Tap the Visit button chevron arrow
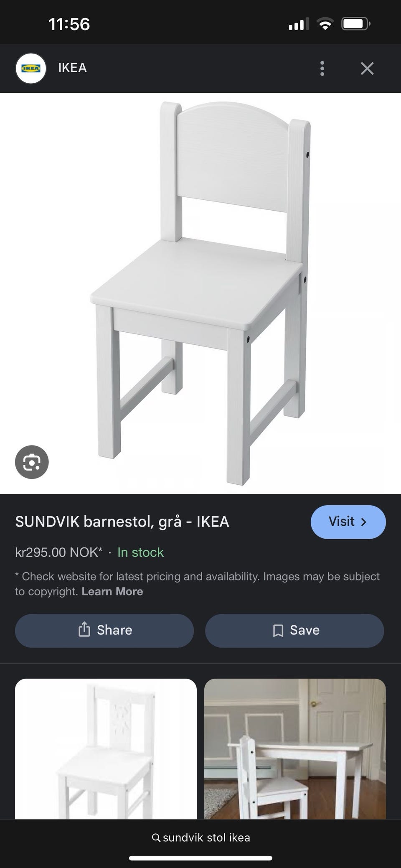Viewport: 401px width, 868px height. click(363, 522)
